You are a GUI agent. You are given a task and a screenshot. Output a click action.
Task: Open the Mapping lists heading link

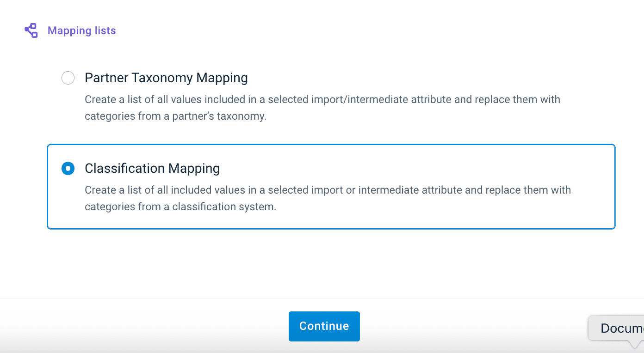[x=81, y=30]
